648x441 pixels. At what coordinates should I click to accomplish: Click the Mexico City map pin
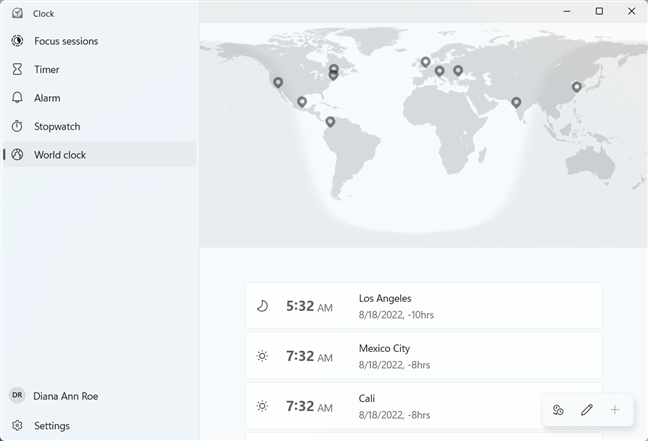[302, 101]
